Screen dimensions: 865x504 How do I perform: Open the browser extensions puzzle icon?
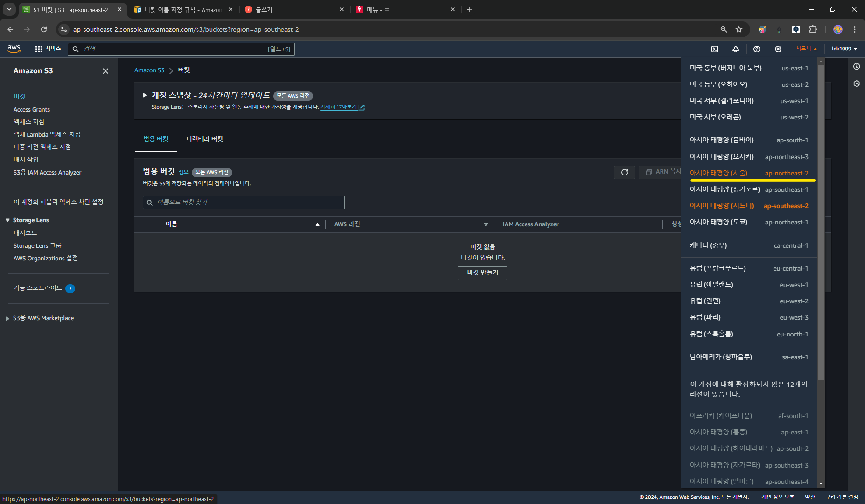click(813, 29)
